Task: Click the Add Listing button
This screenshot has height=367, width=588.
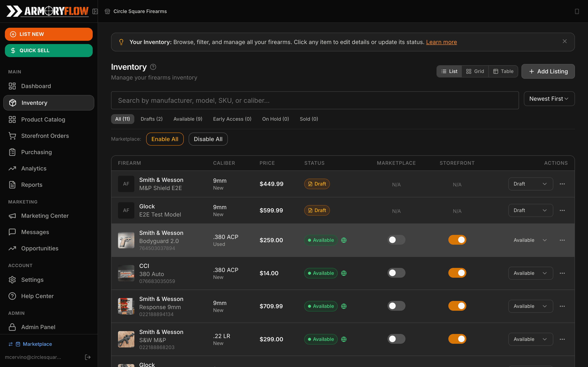Action: click(x=548, y=71)
